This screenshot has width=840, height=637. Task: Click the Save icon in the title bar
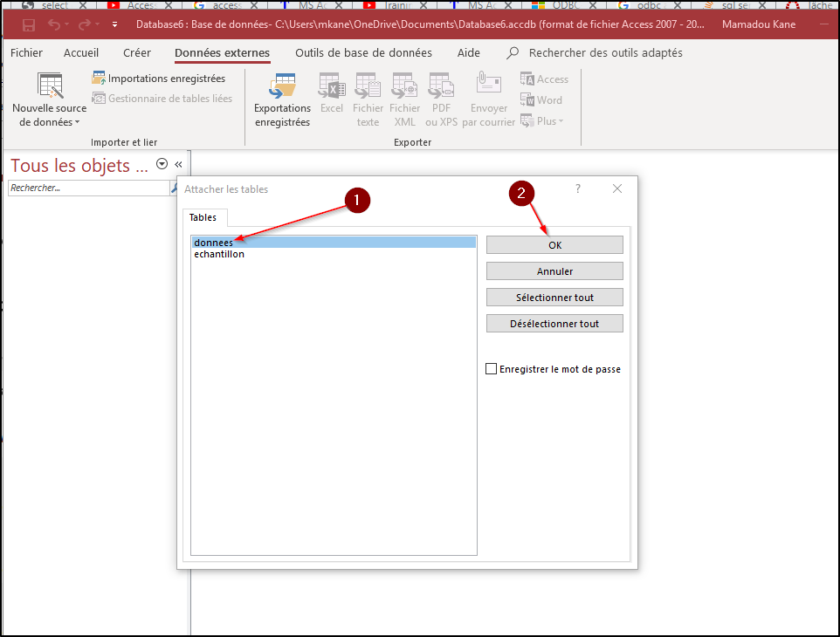[x=29, y=24]
